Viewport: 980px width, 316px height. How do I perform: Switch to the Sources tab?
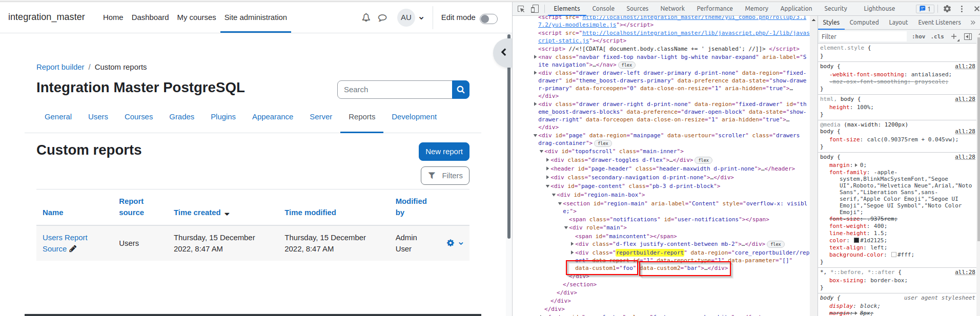coord(637,9)
